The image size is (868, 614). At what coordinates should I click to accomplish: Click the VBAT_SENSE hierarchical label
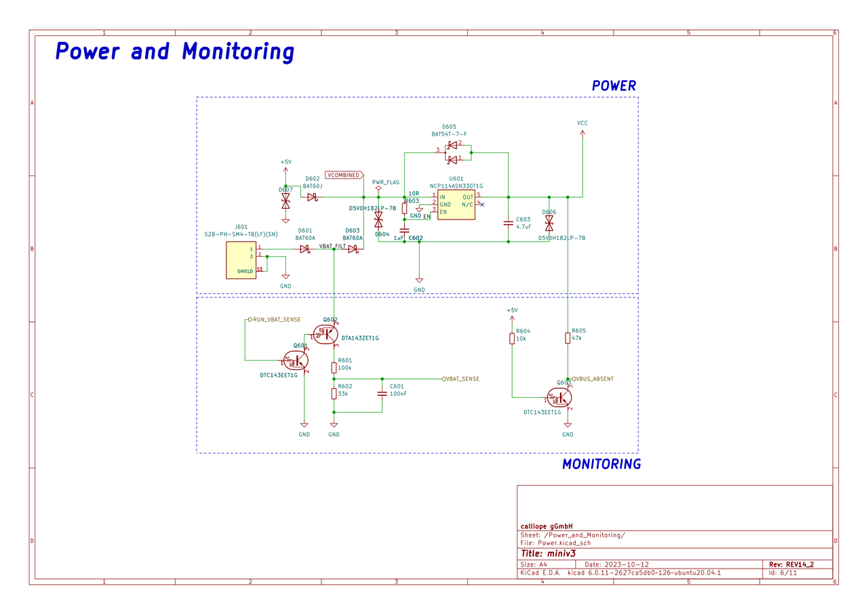460,379
